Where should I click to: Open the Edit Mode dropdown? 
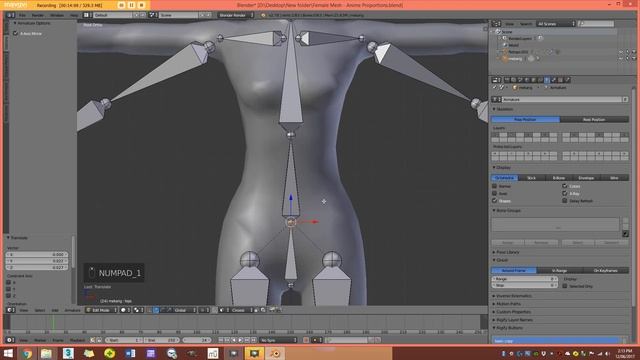[101, 310]
